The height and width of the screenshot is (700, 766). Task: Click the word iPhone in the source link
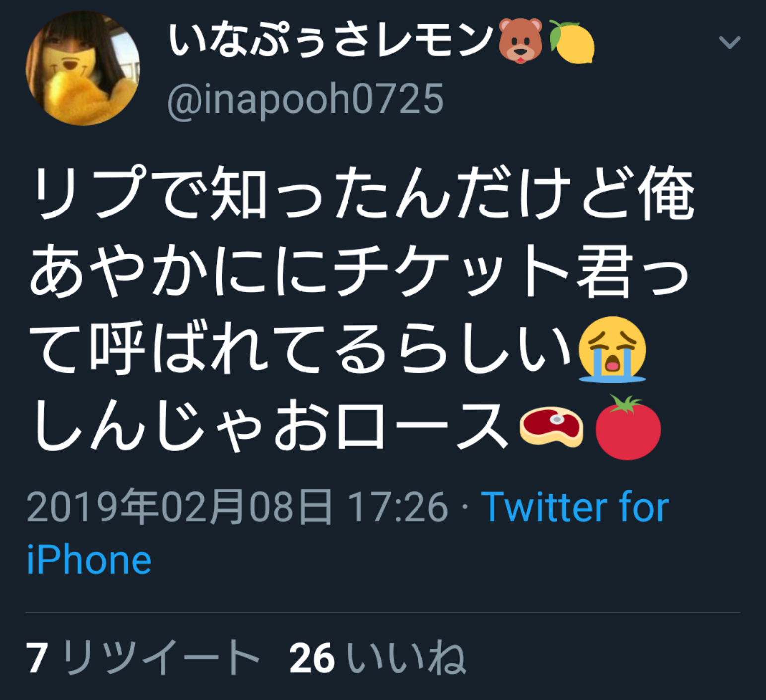pos(89,560)
